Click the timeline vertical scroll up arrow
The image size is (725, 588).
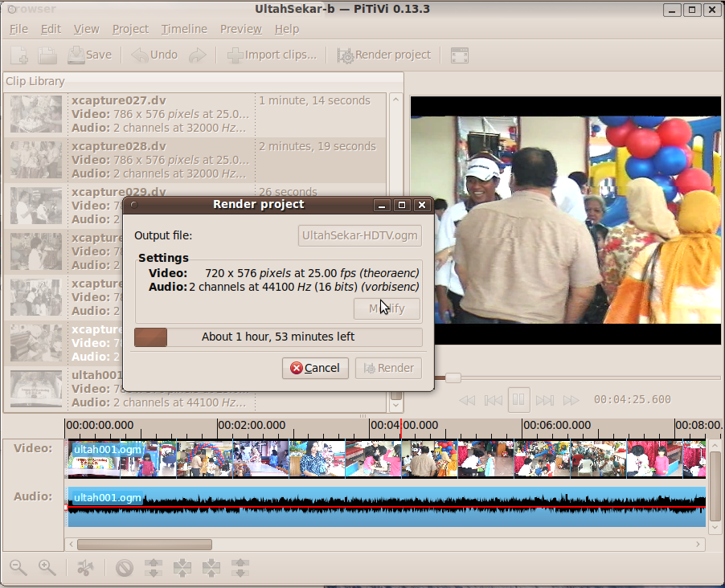pyautogui.click(x=715, y=446)
